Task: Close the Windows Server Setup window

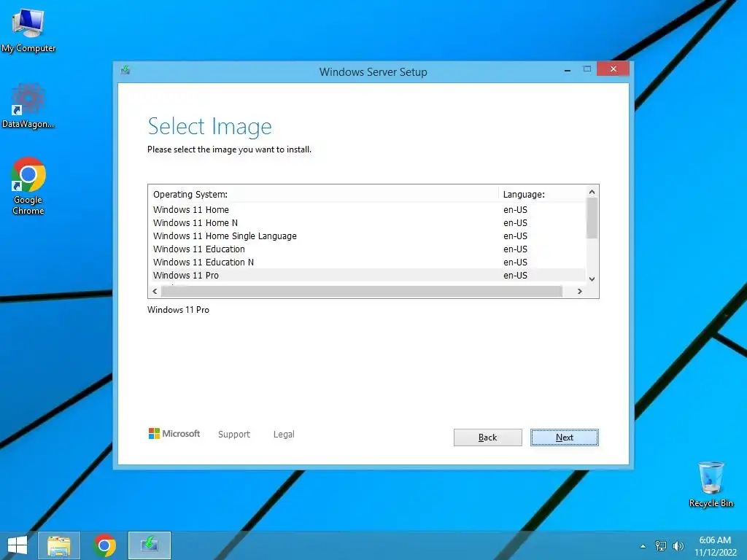Action: pyautogui.click(x=613, y=69)
